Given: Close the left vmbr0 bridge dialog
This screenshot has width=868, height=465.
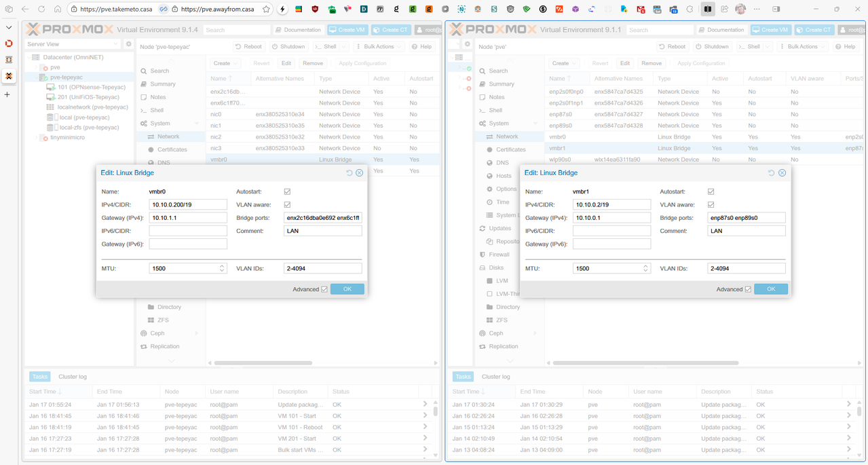Looking at the screenshot, I should click(360, 173).
